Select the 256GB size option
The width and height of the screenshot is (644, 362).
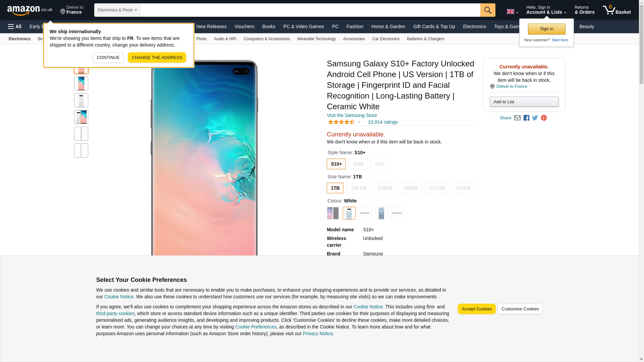[411, 188]
